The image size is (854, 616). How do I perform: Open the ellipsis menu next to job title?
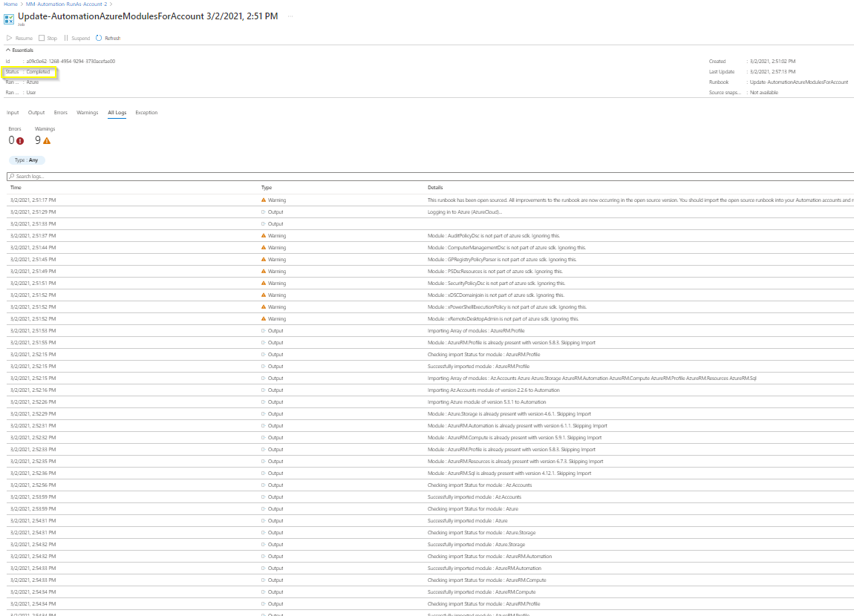pos(290,16)
